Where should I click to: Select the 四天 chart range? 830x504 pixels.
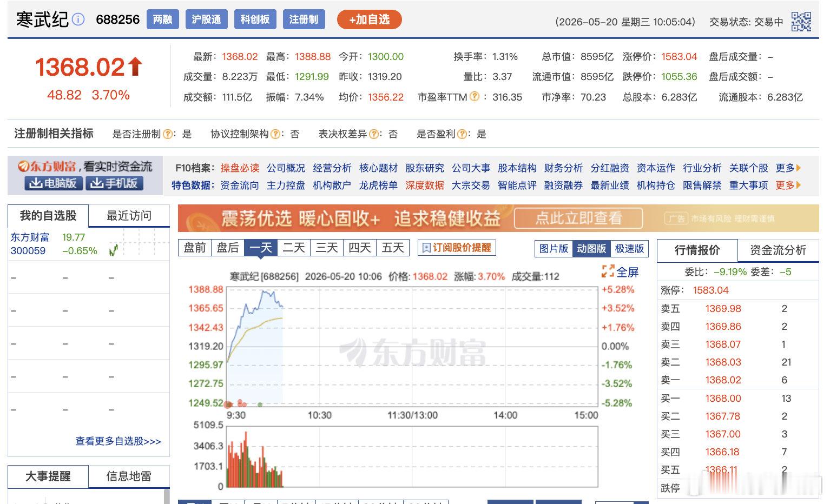(359, 248)
